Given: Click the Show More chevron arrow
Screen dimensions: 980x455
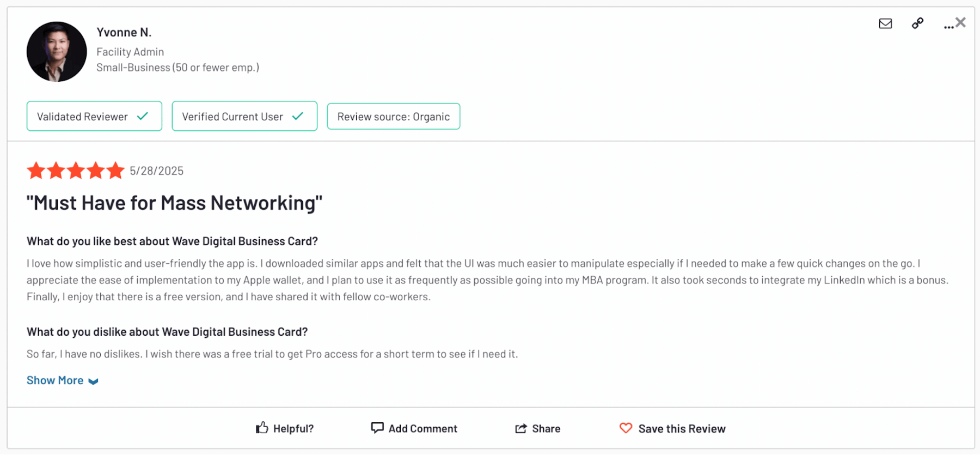Looking at the screenshot, I should point(93,381).
